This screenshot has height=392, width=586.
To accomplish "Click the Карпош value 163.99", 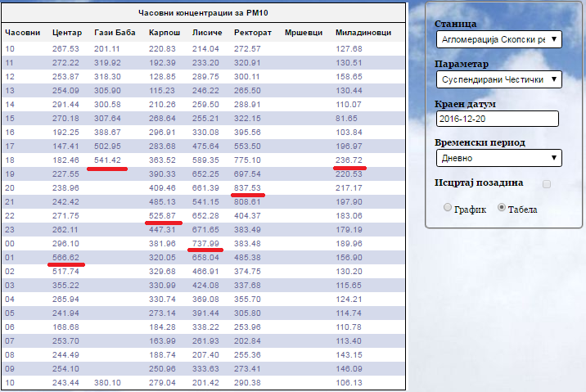I will point(162,340).
